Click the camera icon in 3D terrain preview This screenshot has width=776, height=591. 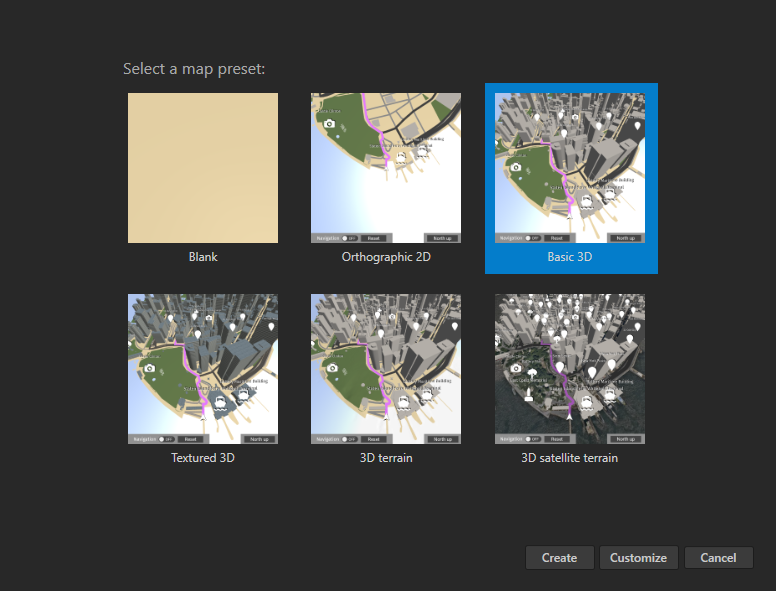click(331, 368)
